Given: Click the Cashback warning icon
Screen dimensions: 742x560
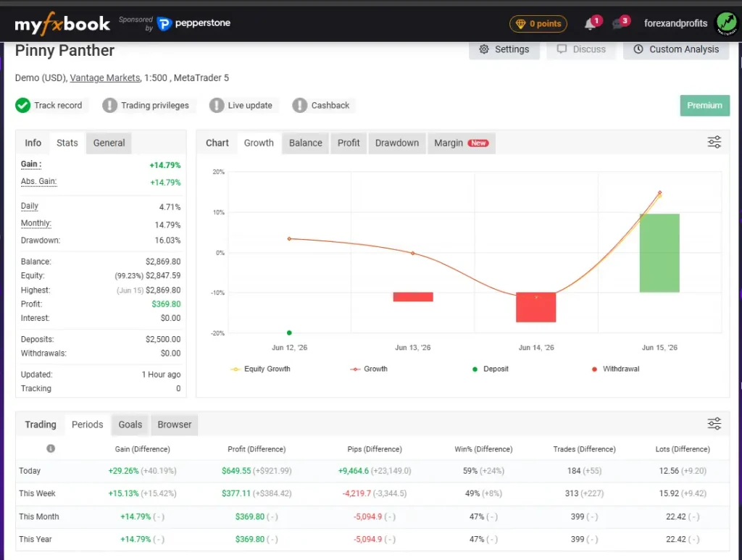Looking at the screenshot, I should [299, 106].
